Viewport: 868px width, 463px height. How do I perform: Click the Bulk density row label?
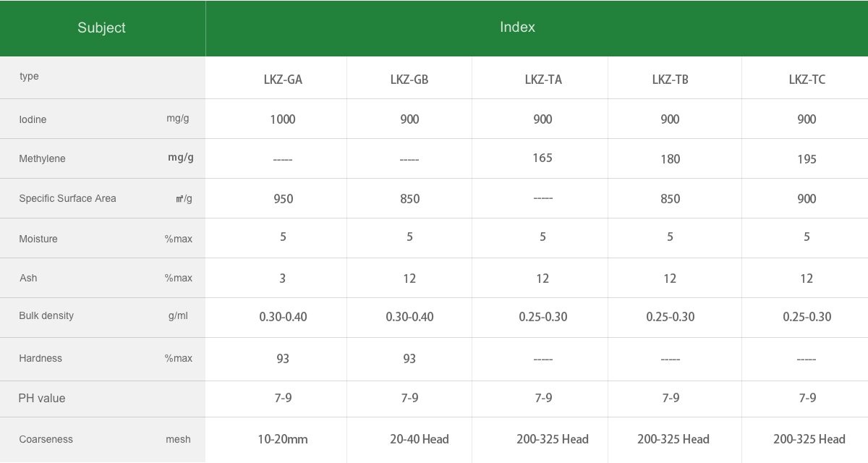pos(46,315)
